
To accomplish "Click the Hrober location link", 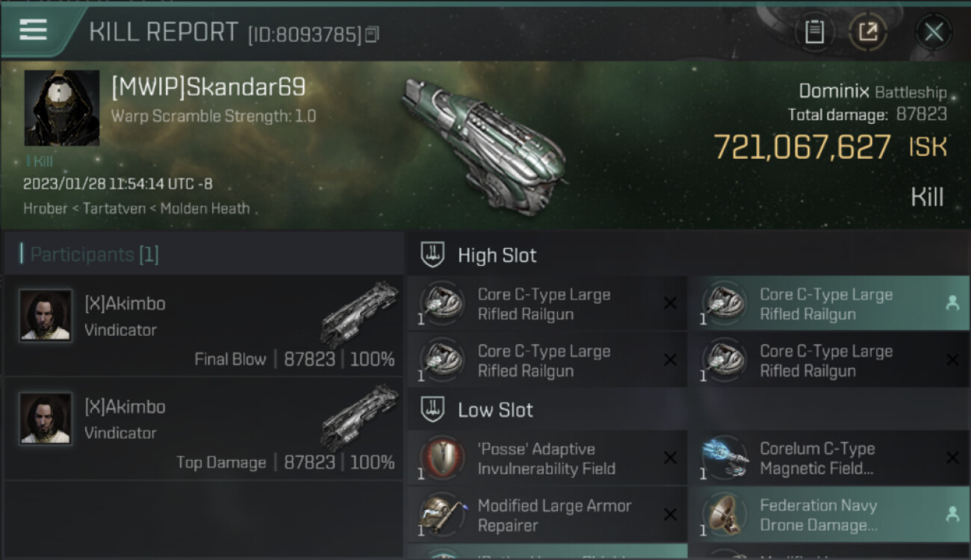I will click(x=45, y=208).
